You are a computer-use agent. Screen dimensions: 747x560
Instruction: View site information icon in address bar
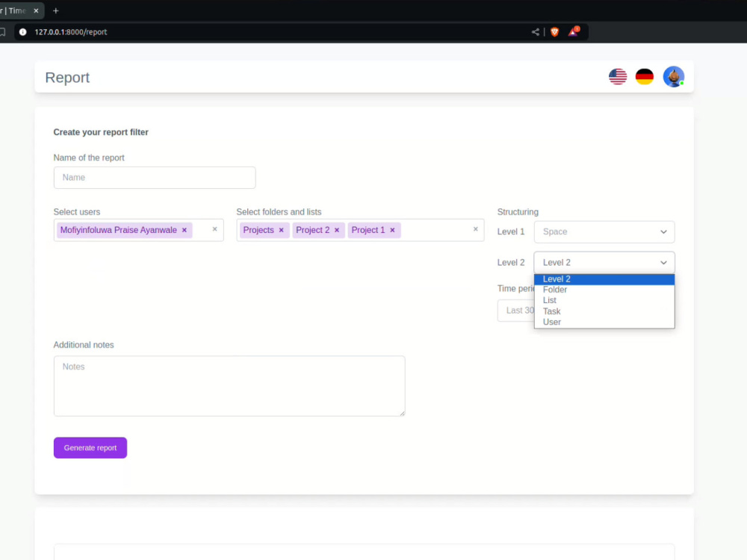coord(23,32)
